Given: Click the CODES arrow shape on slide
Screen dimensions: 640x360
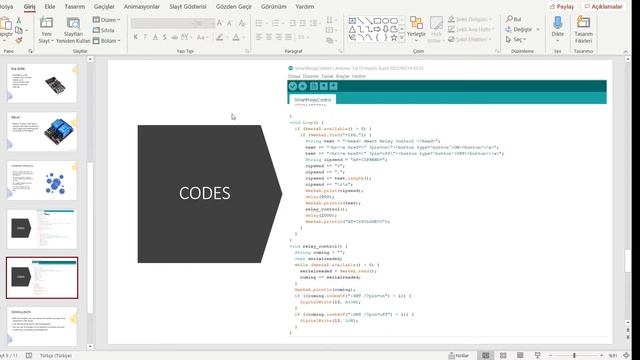Looking at the screenshot, I should coord(209,194).
